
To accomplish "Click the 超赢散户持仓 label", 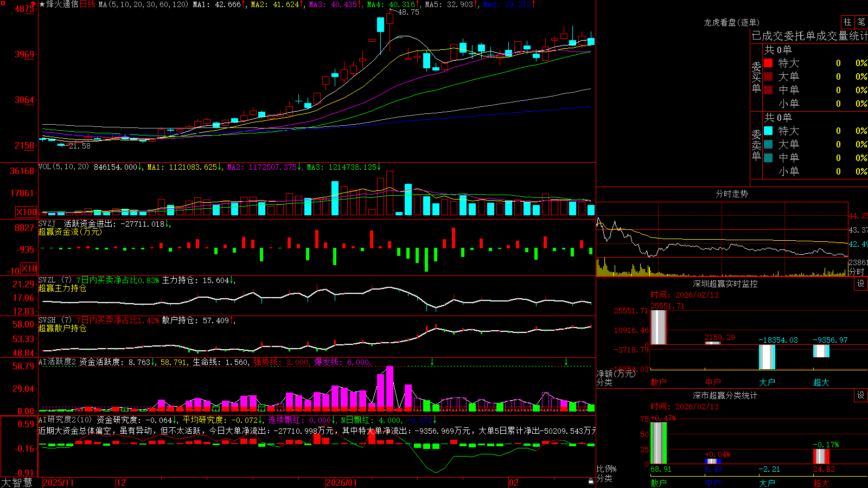I will click(x=62, y=328).
